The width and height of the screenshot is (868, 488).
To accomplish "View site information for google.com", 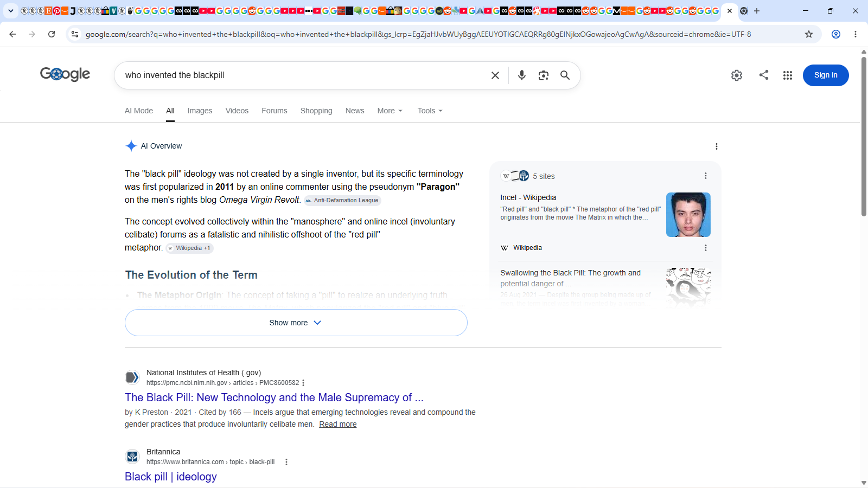I will (75, 34).
